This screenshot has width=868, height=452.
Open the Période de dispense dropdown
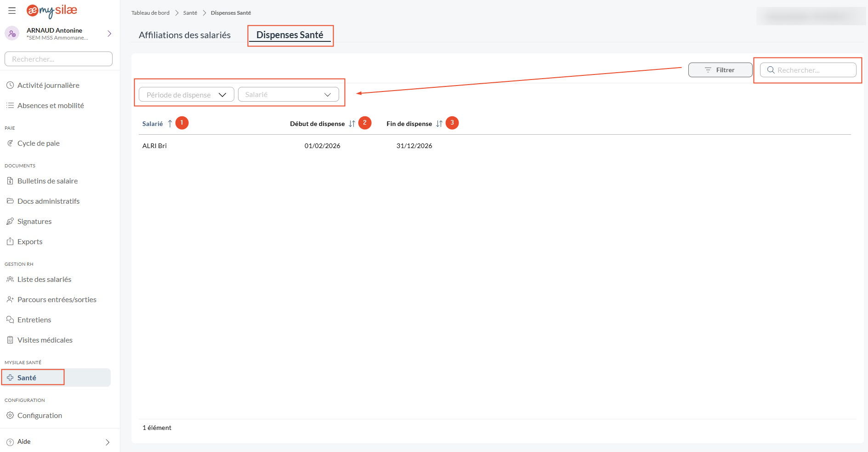[x=187, y=95]
